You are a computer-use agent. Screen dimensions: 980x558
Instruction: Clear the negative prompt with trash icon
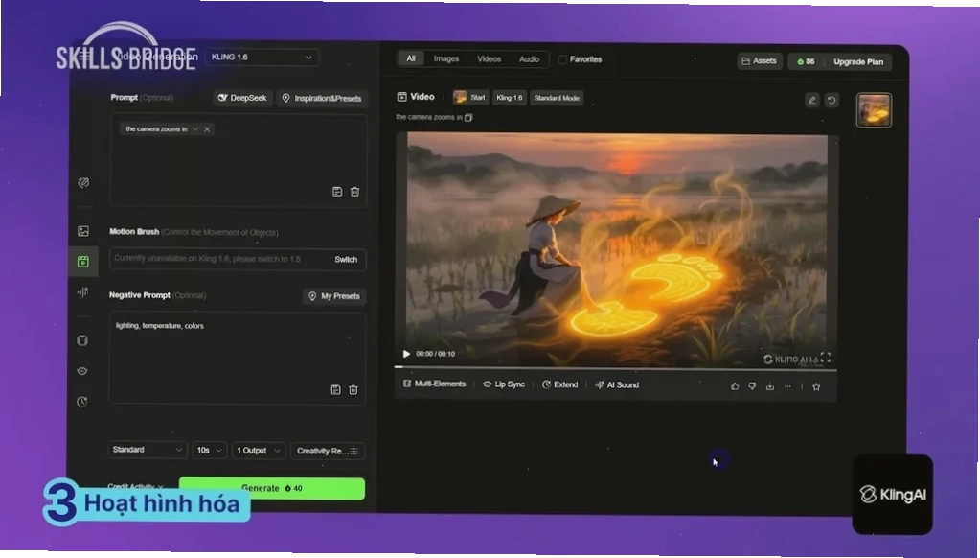(x=353, y=389)
